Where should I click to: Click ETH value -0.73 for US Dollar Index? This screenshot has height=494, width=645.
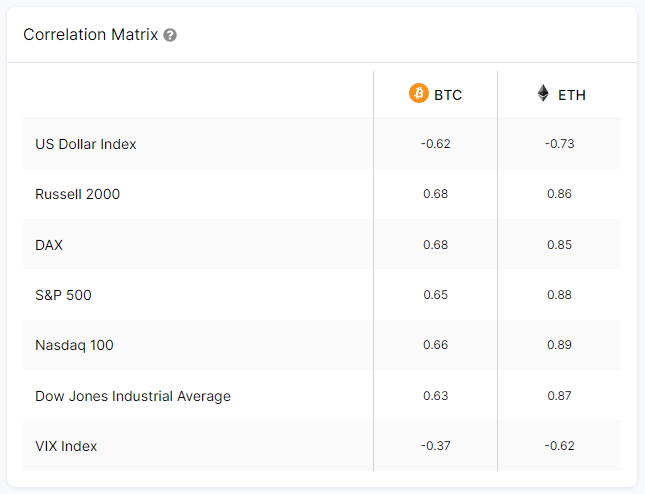(559, 144)
